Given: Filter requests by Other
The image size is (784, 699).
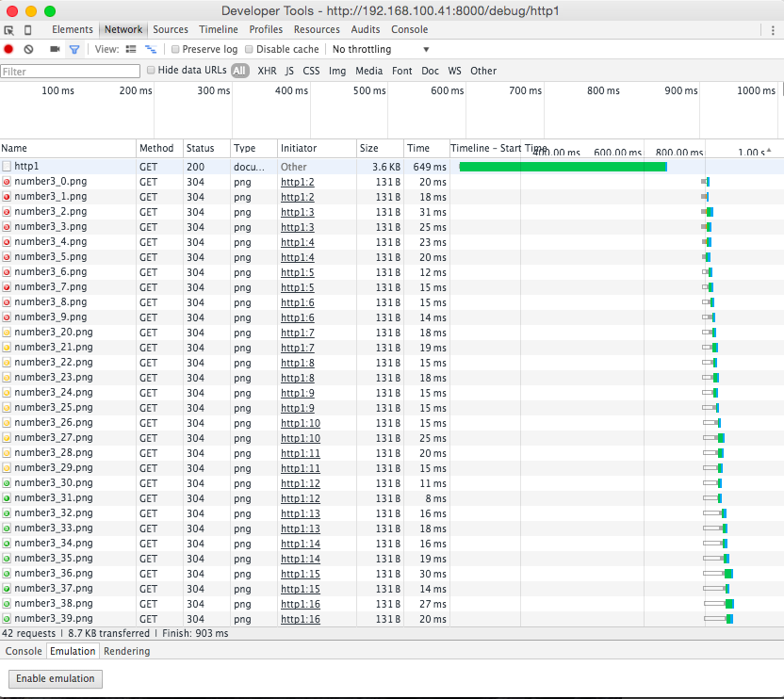Looking at the screenshot, I should pyautogui.click(x=483, y=71).
